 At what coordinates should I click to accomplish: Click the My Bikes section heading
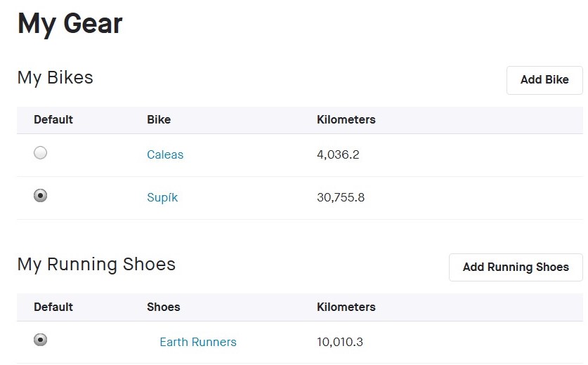(55, 77)
